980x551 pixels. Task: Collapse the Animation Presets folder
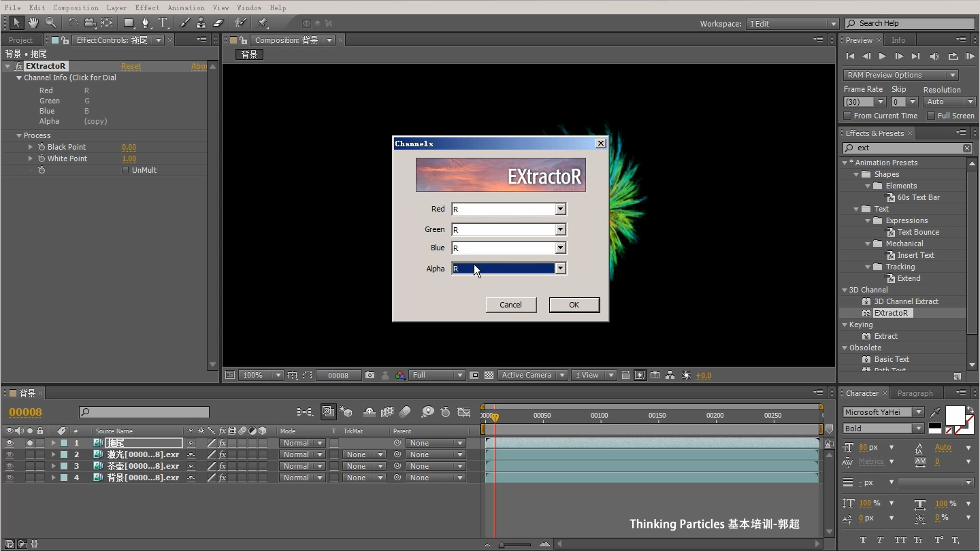coord(845,163)
